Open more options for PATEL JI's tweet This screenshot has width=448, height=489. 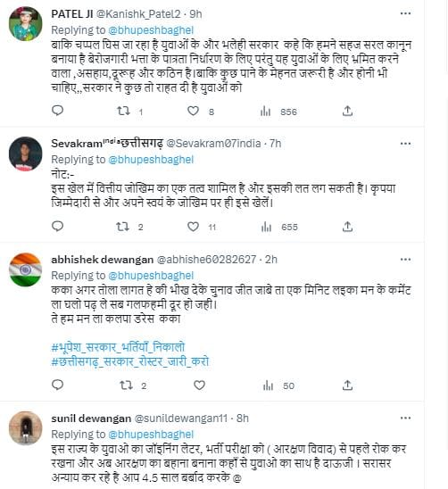(x=405, y=13)
